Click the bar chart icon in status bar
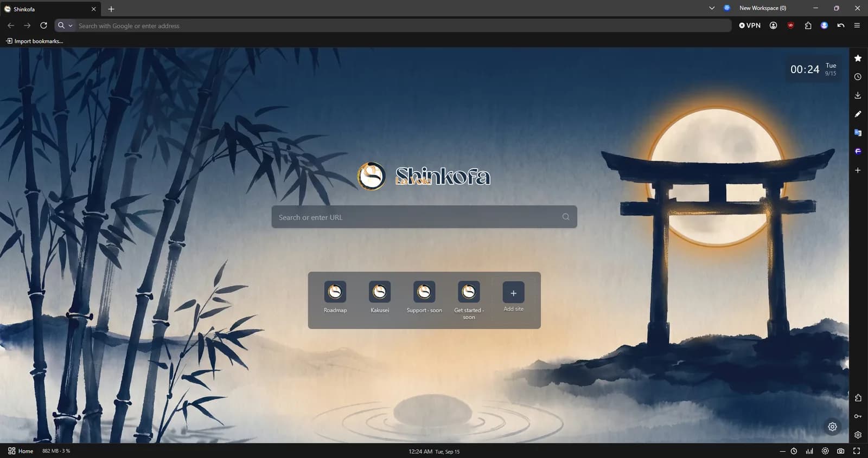 (809, 451)
